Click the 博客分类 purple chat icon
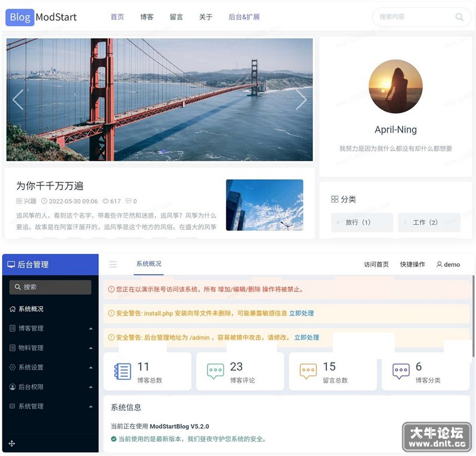This screenshot has height=456, width=476. pyautogui.click(x=401, y=371)
